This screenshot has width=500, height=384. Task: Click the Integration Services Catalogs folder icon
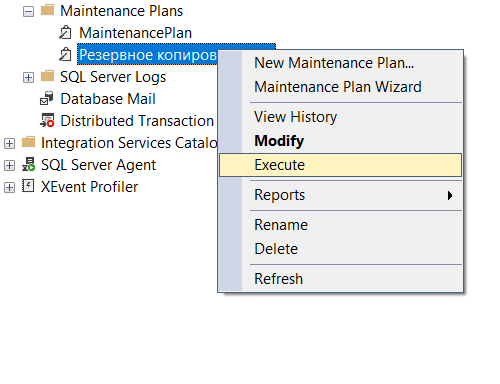28,142
